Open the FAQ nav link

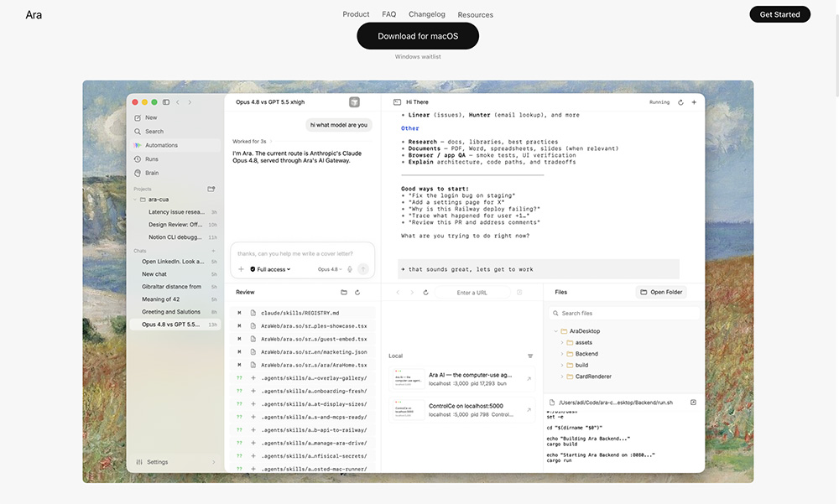[x=389, y=14]
